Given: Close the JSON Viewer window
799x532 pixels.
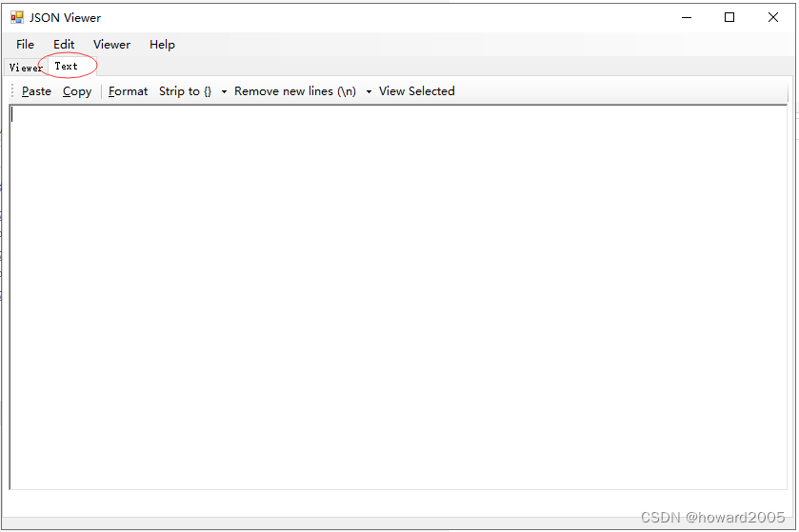Looking at the screenshot, I should (772, 17).
